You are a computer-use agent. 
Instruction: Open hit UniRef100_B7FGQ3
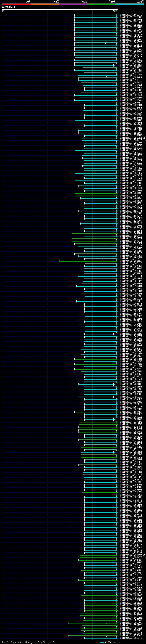[131, 17]
